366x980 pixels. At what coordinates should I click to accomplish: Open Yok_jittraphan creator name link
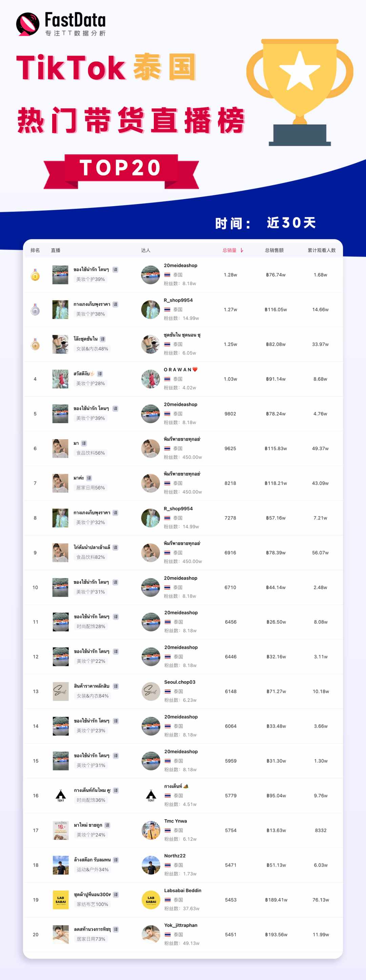tap(181, 925)
